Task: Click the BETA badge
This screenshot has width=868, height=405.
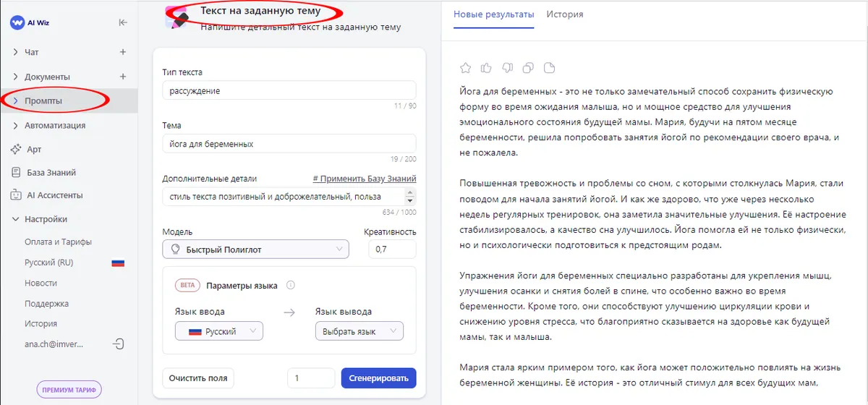Action: 189,286
